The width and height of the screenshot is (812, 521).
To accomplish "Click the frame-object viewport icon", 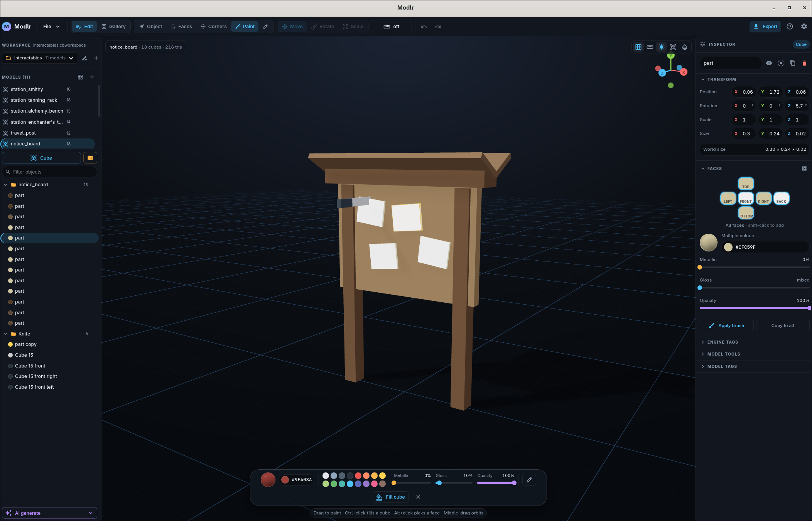I will click(x=673, y=47).
